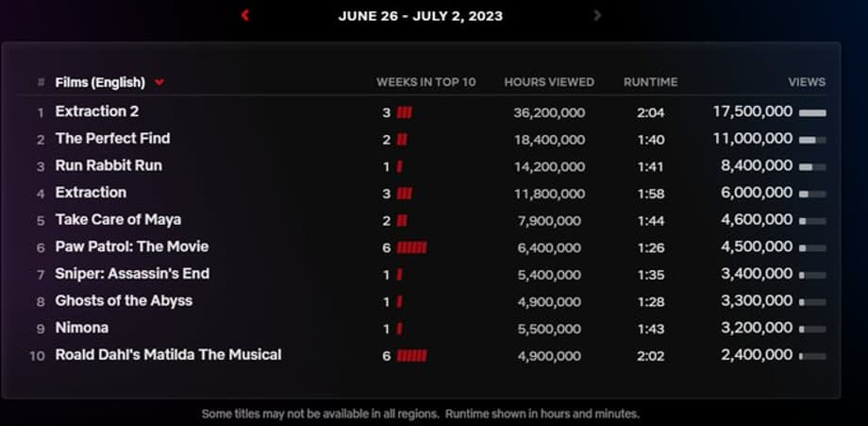Click Paw Patrol's six-week bar indicator
This screenshot has width=868, height=426.
[x=411, y=247]
